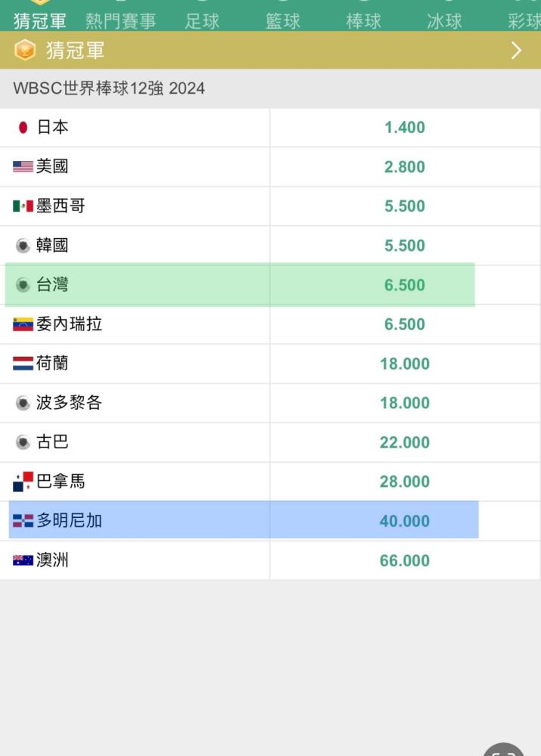Click the Mexico flag icon

(23, 206)
